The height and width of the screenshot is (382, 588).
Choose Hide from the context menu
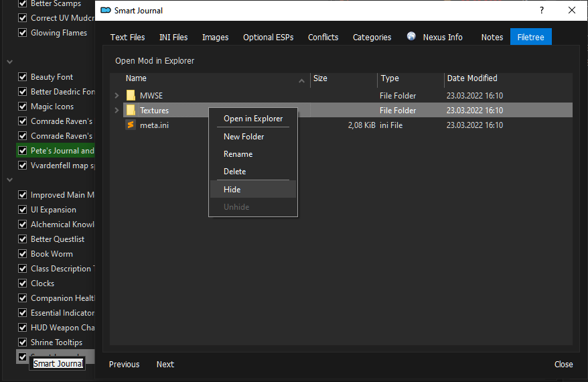(x=232, y=190)
